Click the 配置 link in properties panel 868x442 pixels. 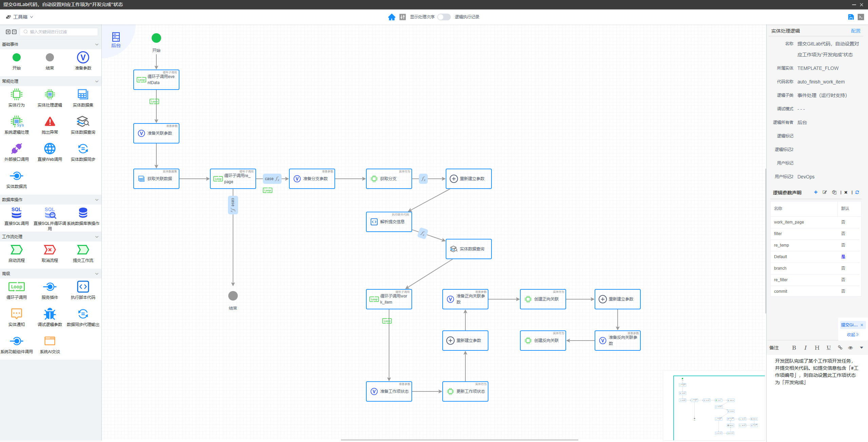[x=855, y=31]
